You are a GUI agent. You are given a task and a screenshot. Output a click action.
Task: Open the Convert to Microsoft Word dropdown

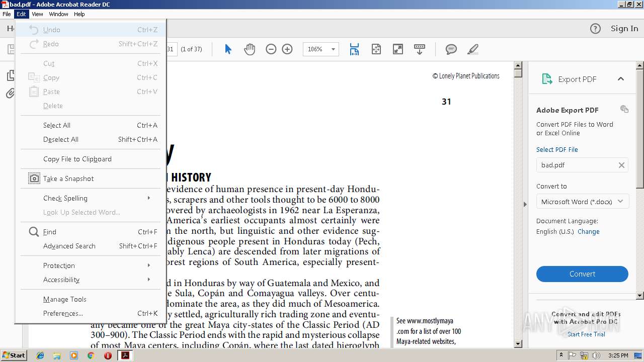click(x=582, y=202)
